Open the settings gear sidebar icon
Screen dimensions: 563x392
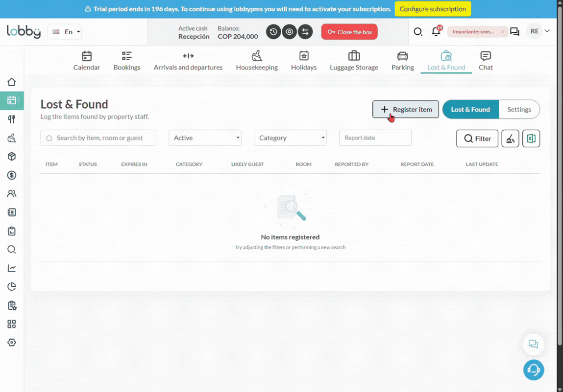tap(11, 343)
